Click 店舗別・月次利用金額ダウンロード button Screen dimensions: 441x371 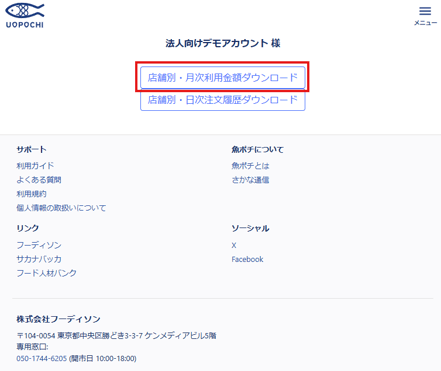223,78
